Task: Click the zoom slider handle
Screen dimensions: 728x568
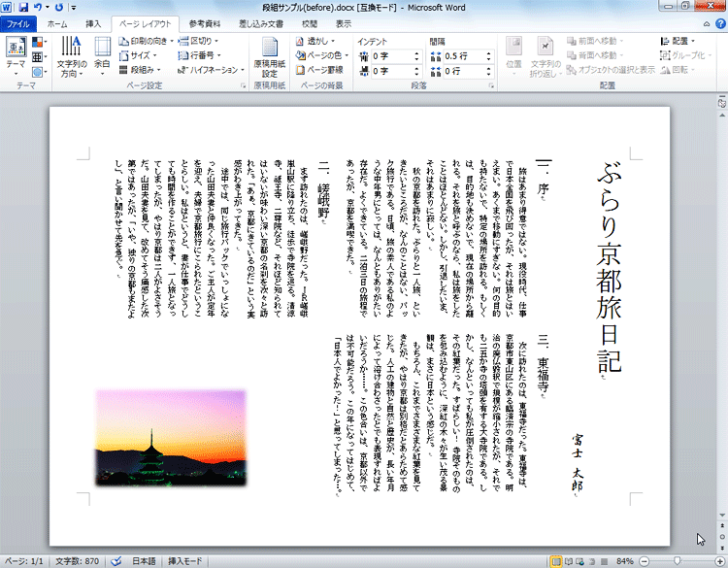Action: pyautogui.click(x=678, y=561)
